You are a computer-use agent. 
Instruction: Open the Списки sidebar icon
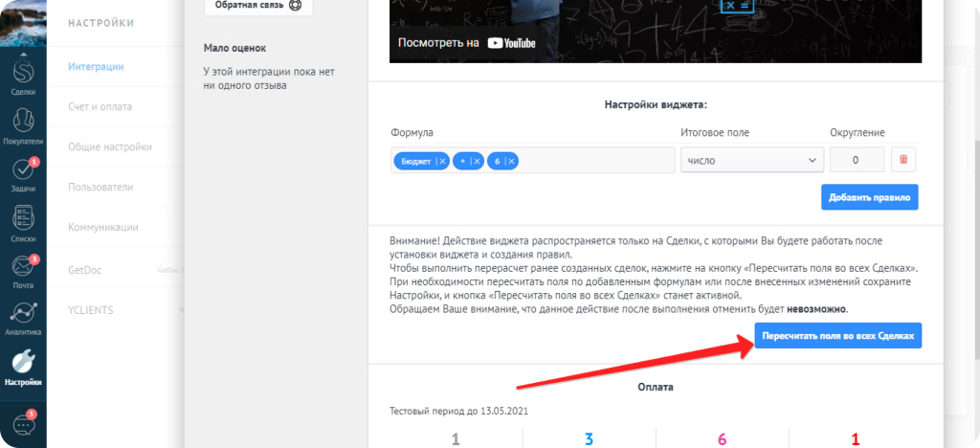[x=23, y=223]
